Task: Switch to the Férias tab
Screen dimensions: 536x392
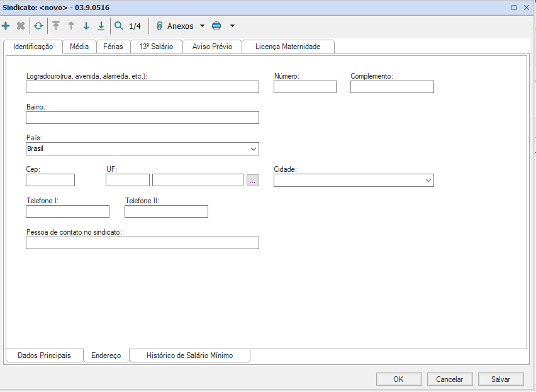Action: point(113,47)
